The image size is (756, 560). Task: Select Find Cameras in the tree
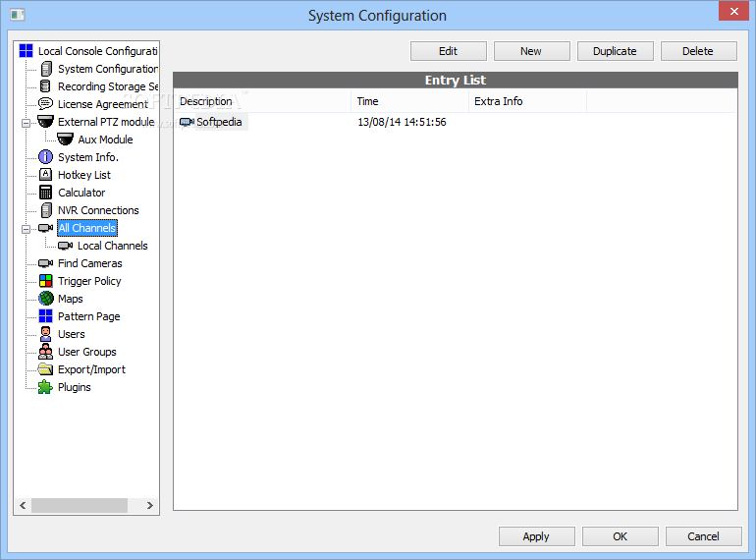tap(90, 263)
